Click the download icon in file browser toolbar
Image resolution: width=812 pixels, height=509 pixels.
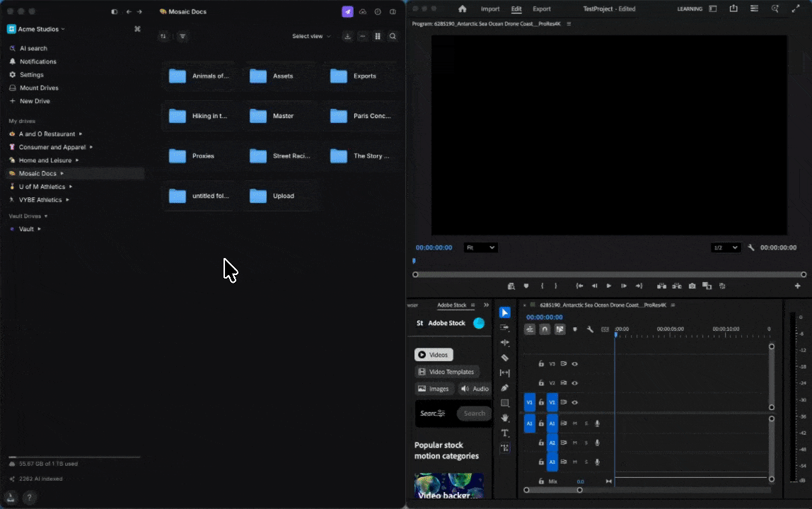[x=347, y=36]
